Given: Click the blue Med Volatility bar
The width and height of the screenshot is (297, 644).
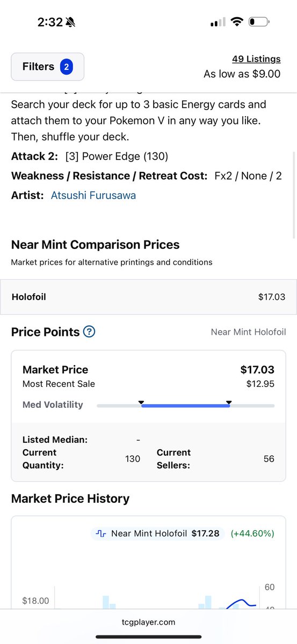Looking at the screenshot, I should point(185,406).
